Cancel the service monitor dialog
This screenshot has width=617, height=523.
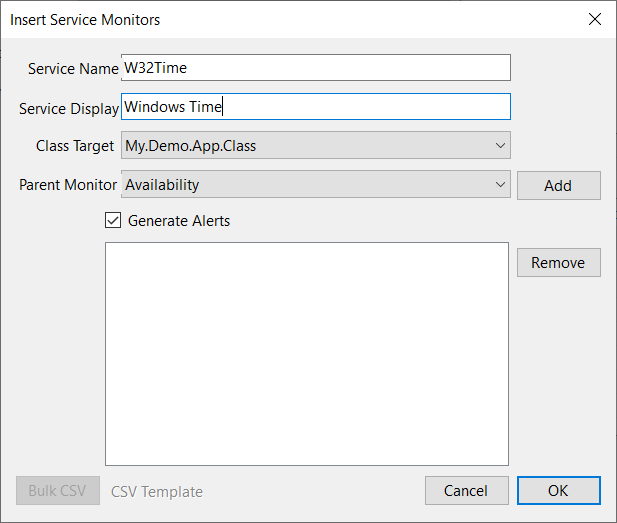tap(466, 491)
